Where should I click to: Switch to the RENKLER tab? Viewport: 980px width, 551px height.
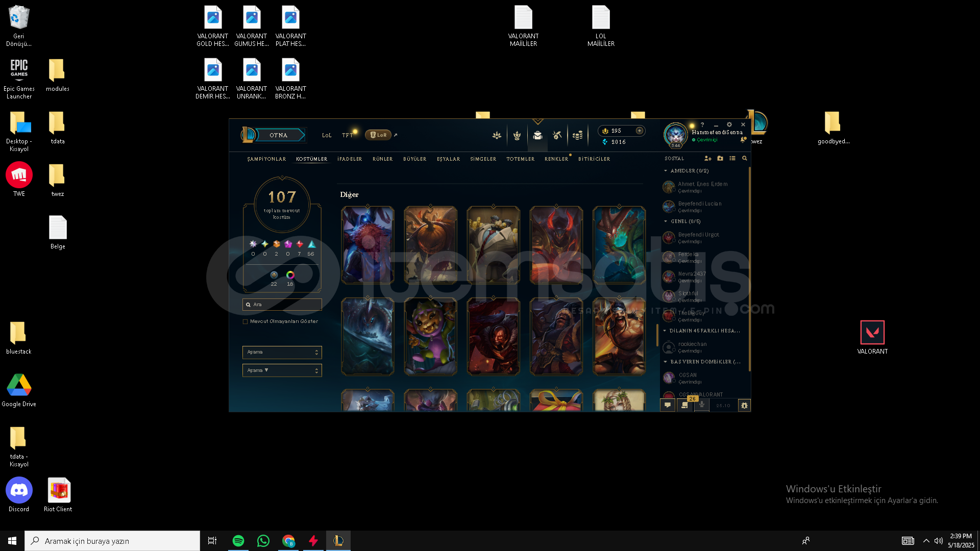[556, 159]
